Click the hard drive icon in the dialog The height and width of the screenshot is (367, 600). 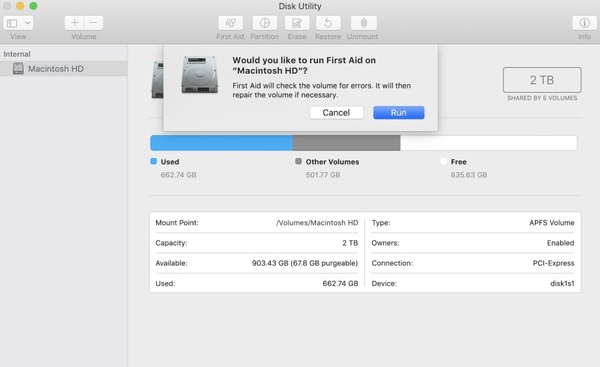(200, 75)
